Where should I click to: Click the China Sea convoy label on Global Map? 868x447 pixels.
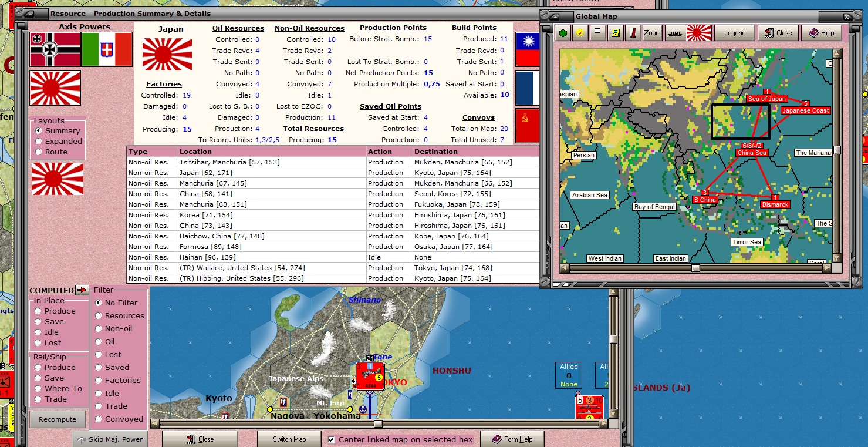(x=752, y=153)
